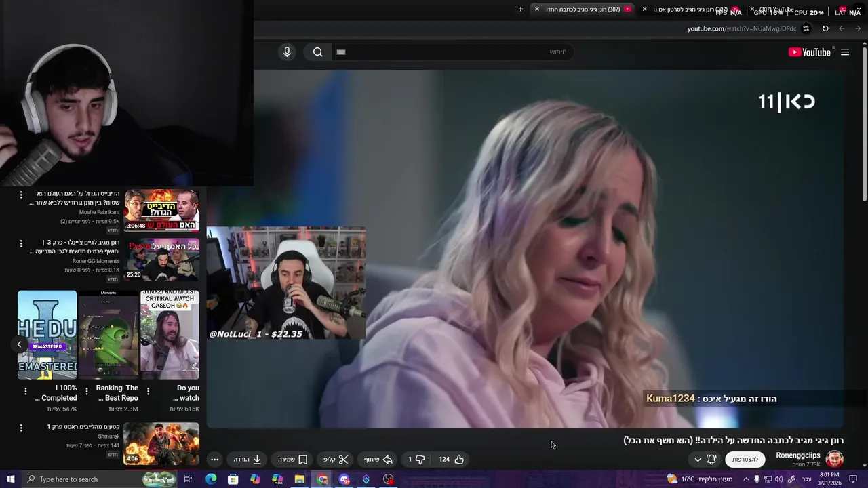Image resolution: width=868 pixels, height=488 pixels.
Task: Dislike the video
Action: (416, 459)
